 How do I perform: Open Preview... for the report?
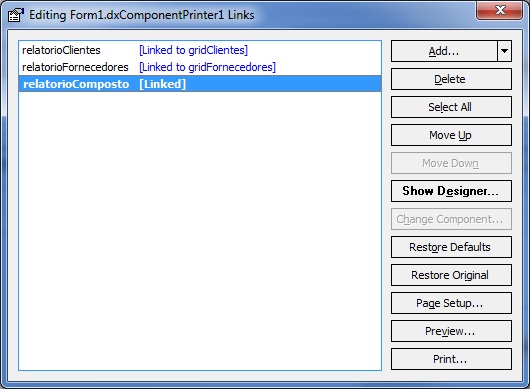[451, 331]
